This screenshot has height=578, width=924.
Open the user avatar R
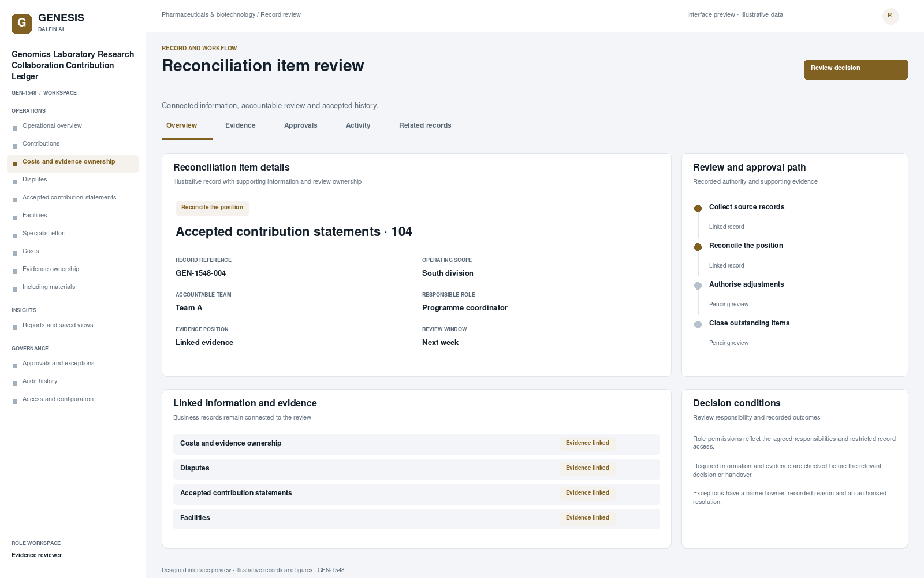(891, 16)
